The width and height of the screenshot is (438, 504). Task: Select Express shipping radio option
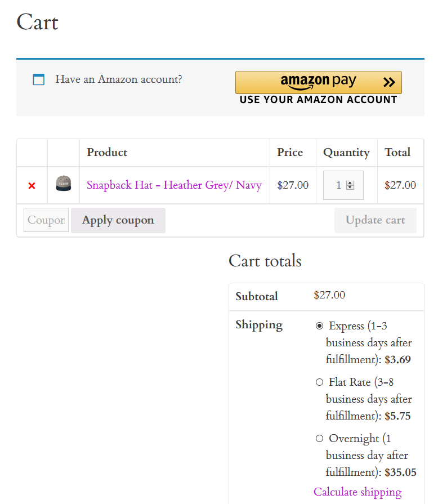coord(319,326)
